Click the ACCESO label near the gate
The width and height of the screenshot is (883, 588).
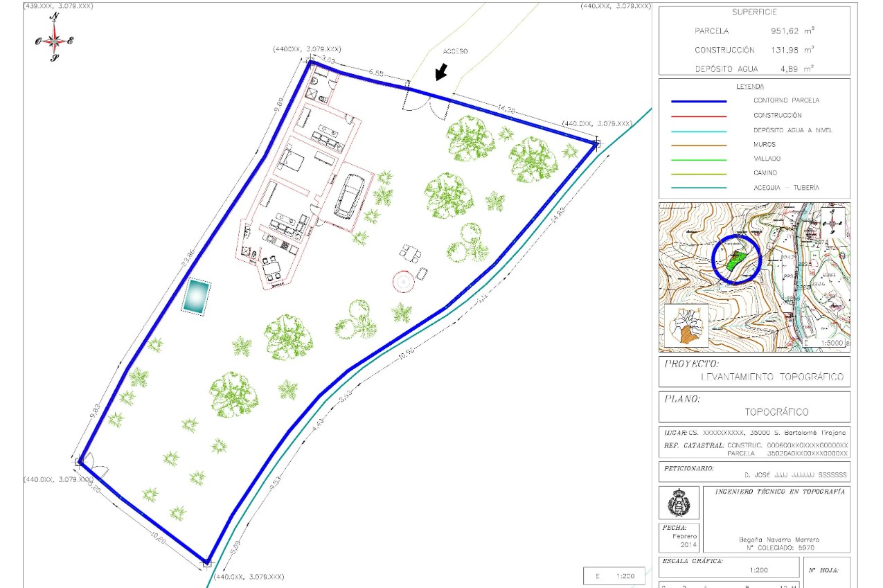click(456, 52)
